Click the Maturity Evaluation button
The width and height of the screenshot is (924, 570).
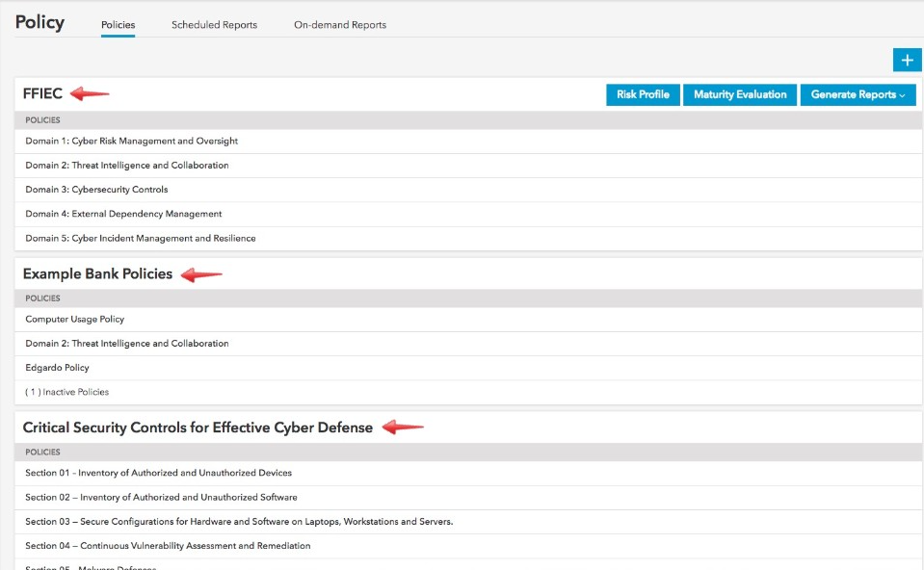740,94
